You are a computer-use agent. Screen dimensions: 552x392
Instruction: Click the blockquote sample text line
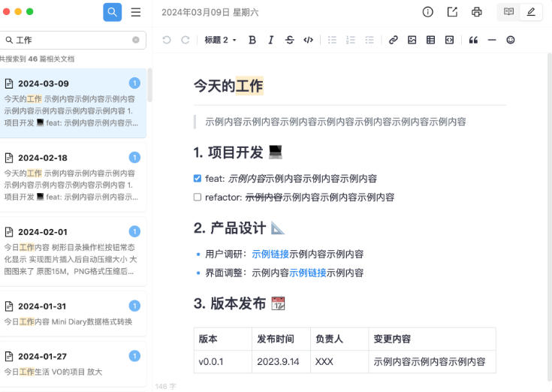pos(336,122)
